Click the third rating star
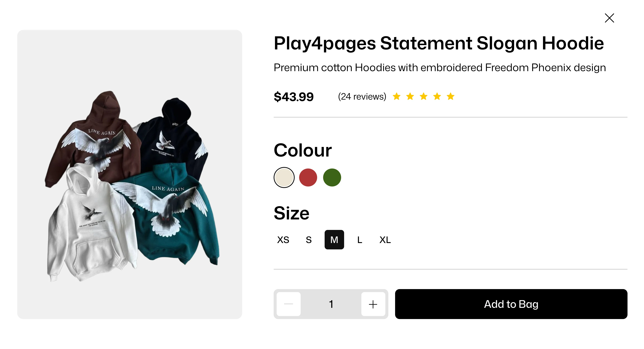Viewport: 644px width, 349px height. (424, 96)
